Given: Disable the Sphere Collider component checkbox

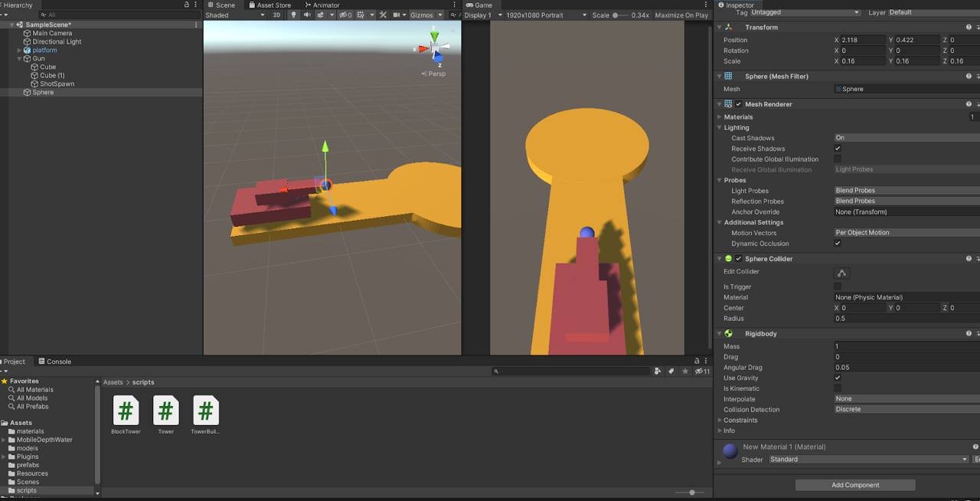Looking at the screenshot, I should [739, 259].
